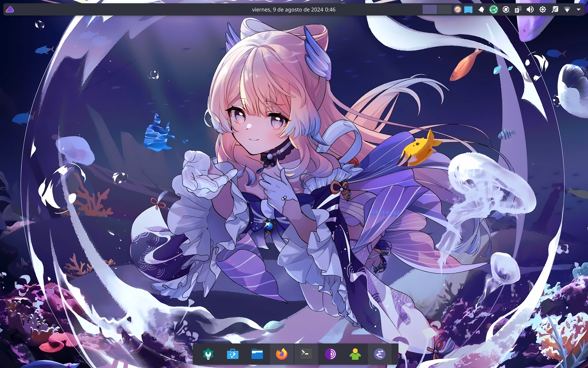Open the green Syncthing tray icon

(x=494, y=9)
